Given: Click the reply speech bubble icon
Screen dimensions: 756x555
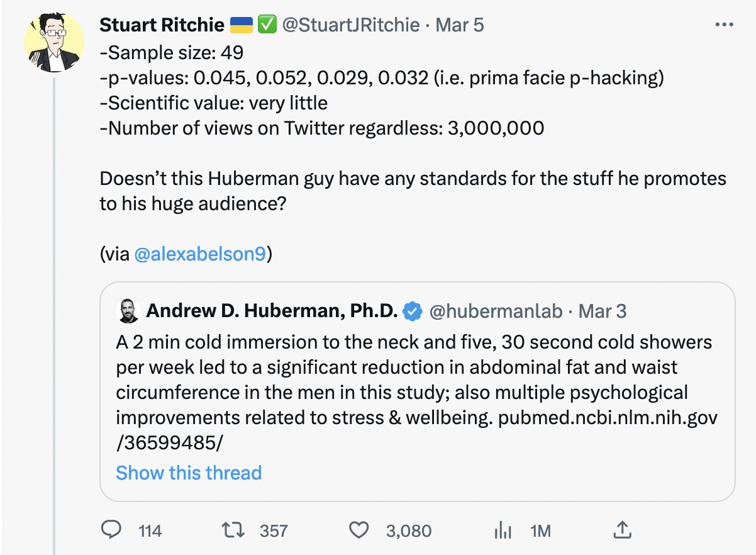Looking at the screenshot, I should 111,530.
